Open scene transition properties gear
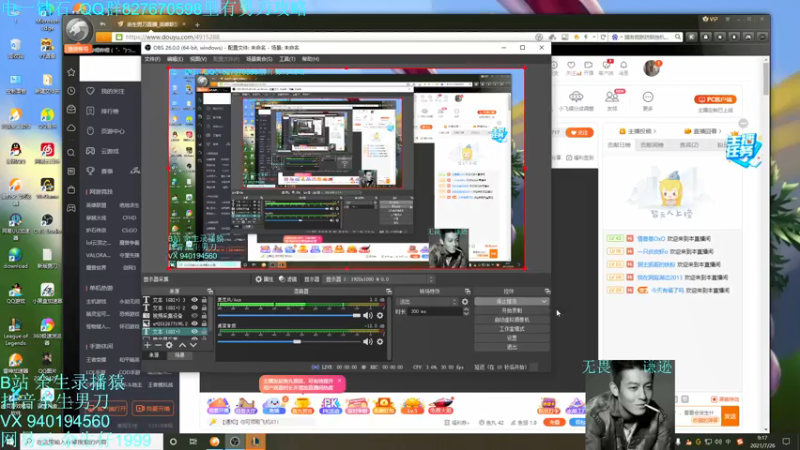 tap(465, 302)
